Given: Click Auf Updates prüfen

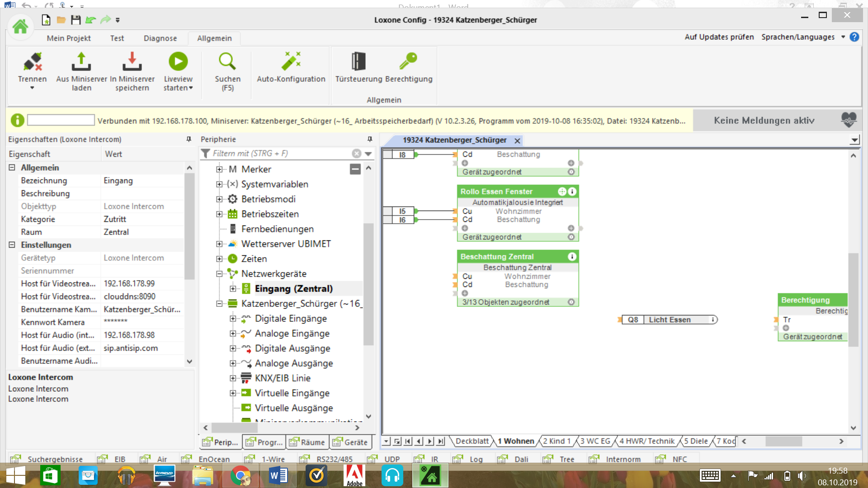Looking at the screenshot, I should pos(719,37).
